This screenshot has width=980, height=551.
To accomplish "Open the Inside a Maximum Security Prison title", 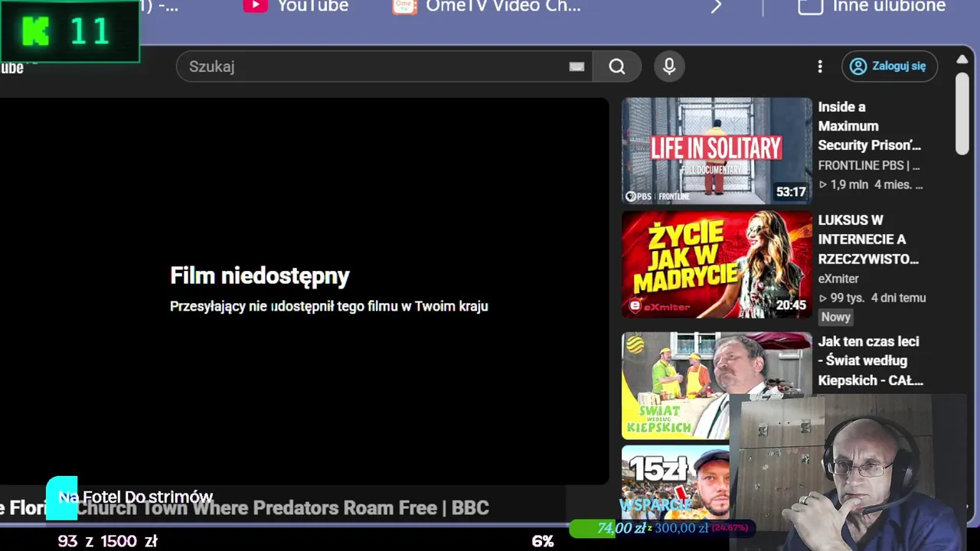I will pos(869,126).
